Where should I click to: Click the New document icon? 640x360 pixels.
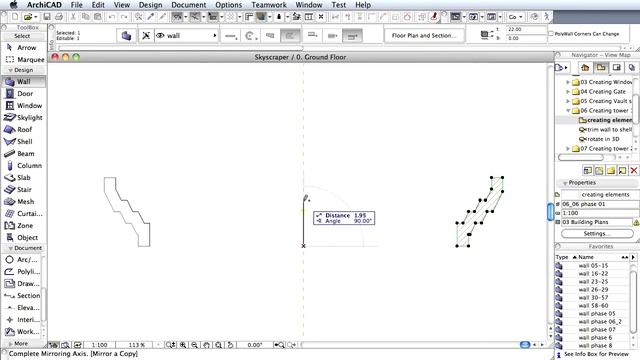click(15, 17)
